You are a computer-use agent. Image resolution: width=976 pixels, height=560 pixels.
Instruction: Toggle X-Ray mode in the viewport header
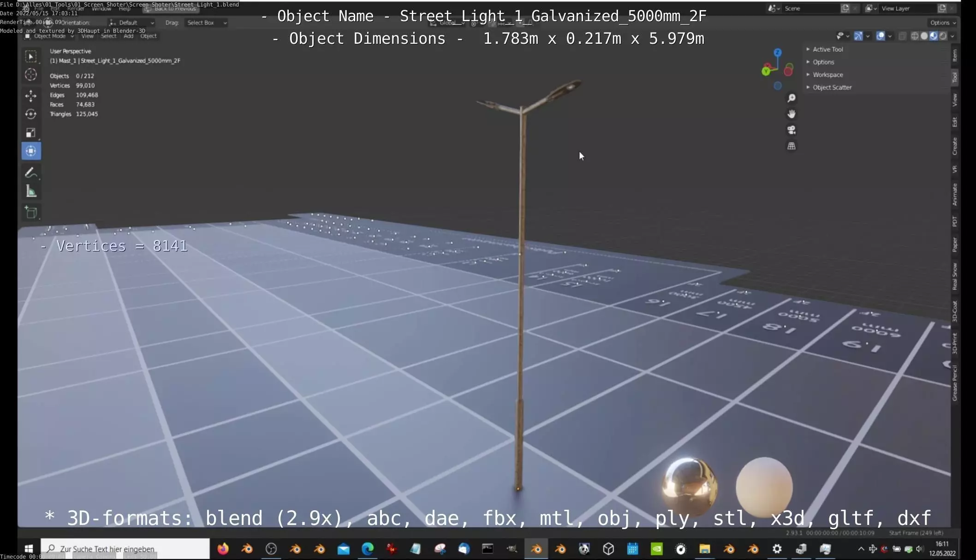point(903,36)
